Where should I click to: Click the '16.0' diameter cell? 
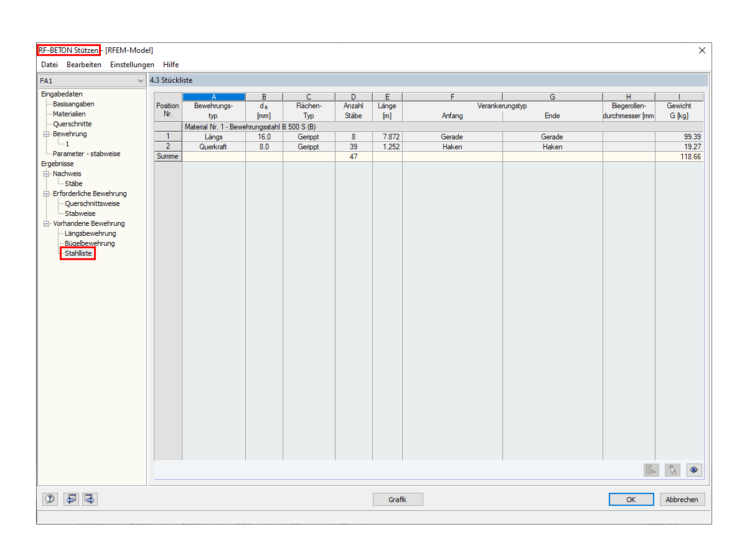tap(264, 137)
